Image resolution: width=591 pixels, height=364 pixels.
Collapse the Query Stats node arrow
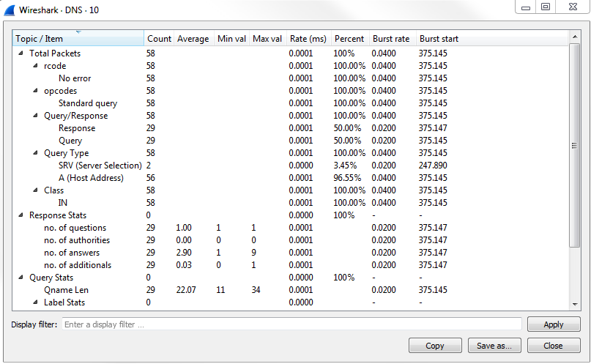pos(21,277)
